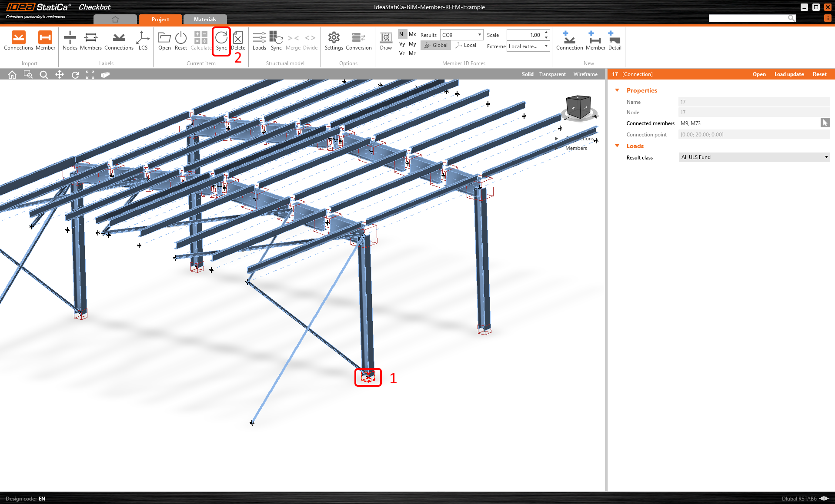Viewport: 835px width, 504px height.
Task: Click the New Detail icon
Action: coord(615,39)
